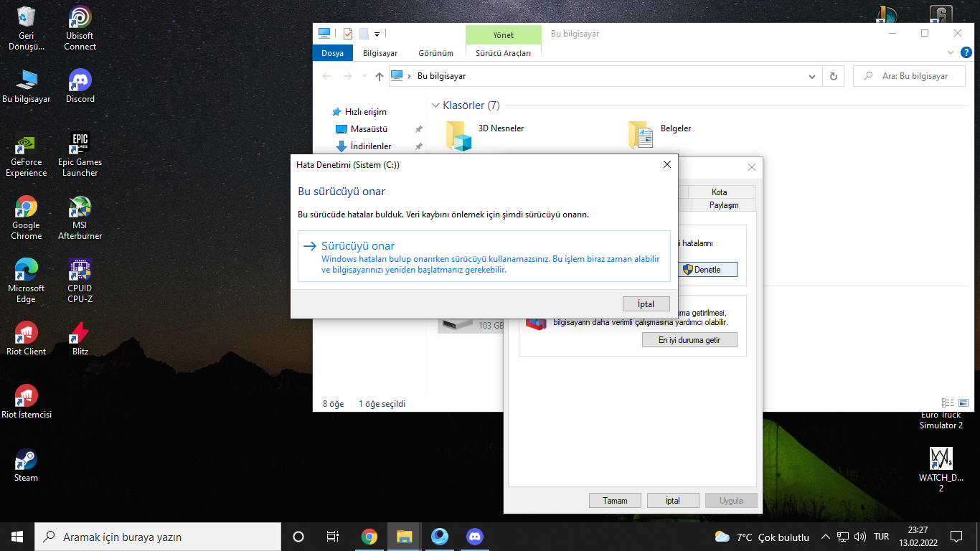
Task: Click the En iyi duruma getir button
Action: click(689, 340)
